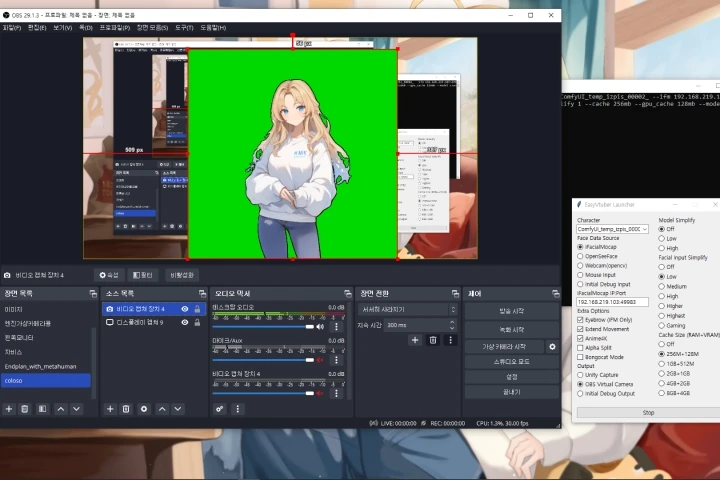Open source properties gear icon in the source list toolbar
The image size is (720, 480).
click(144, 409)
